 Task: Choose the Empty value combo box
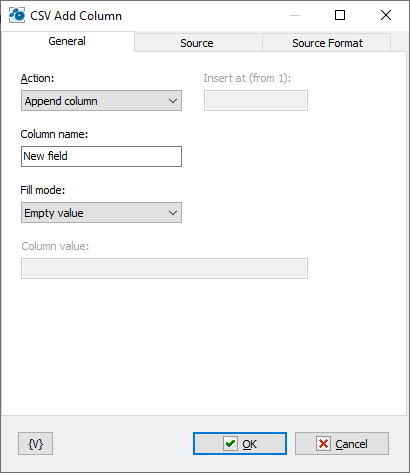[x=101, y=213]
